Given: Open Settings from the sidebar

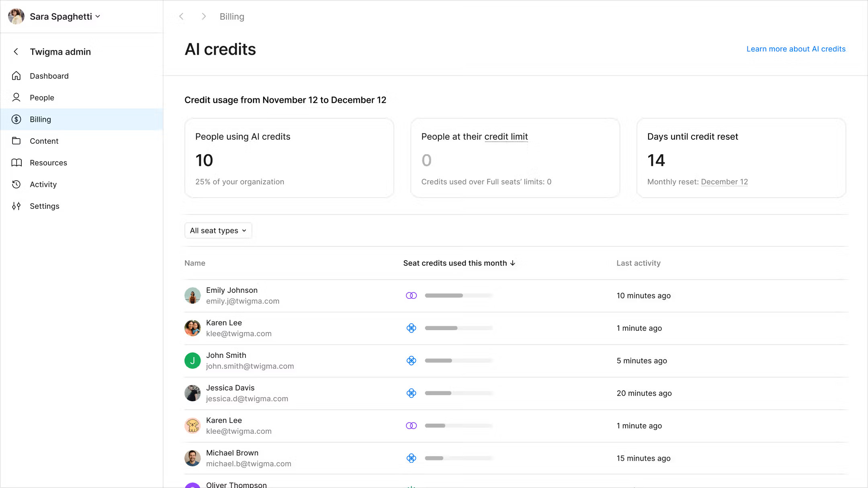Looking at the screenshot, I should (x=45, y=206).
